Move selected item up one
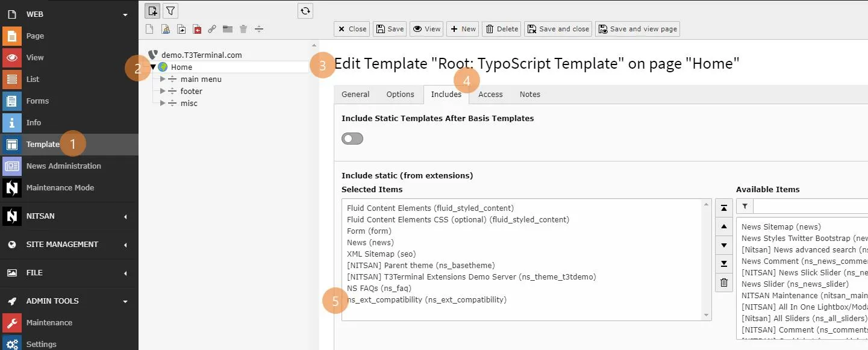The image size is (868, 350). click(724, 227)
